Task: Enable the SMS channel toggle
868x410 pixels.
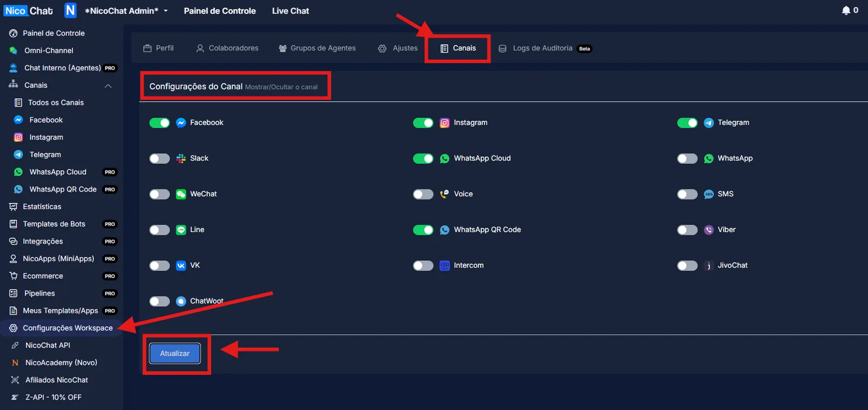Action: 687,194
